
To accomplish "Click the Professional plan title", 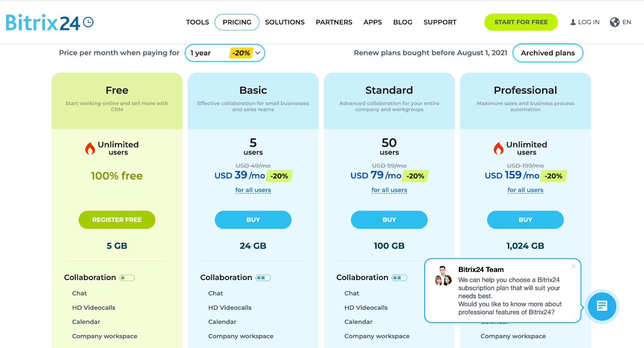I will click(525, 90).
